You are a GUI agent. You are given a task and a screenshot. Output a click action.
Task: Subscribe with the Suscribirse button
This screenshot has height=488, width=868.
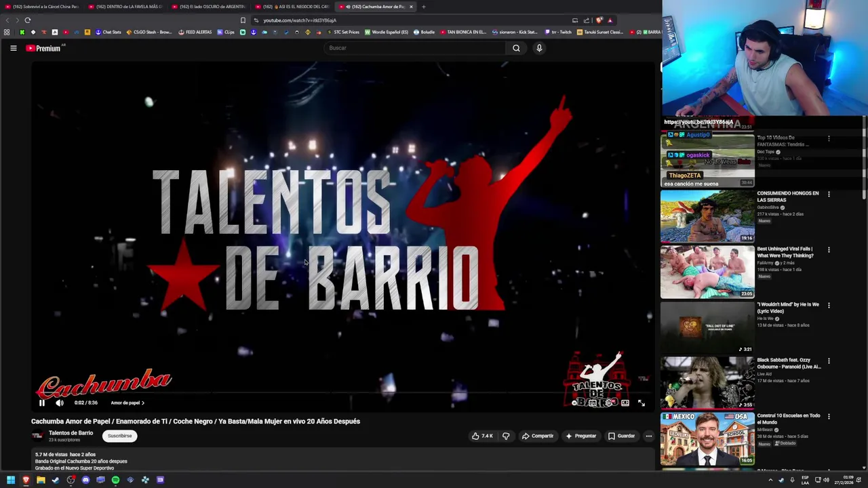pyautogui.click(x=119, y=436)
